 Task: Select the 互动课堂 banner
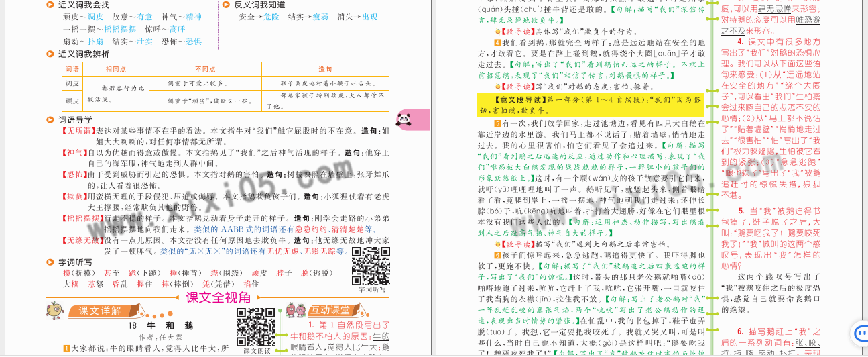(x=330, y=311)
